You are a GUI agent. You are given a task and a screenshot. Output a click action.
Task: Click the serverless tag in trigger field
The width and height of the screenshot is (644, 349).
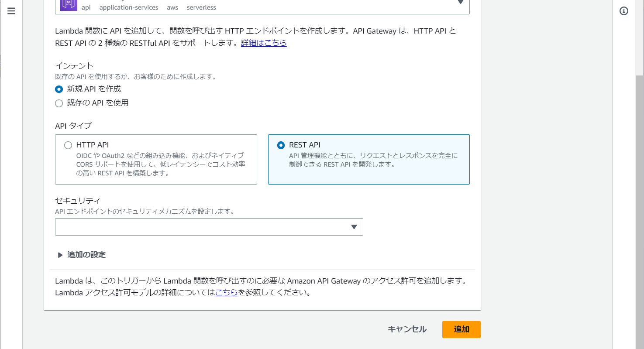click(x=201, y=7)
